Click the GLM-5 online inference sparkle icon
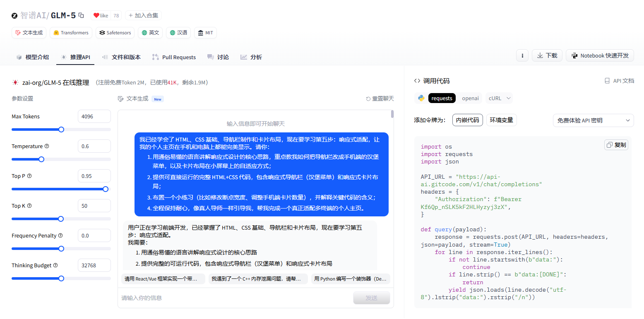The height and width of the screenshot is (319, 644). coord(15,82)
